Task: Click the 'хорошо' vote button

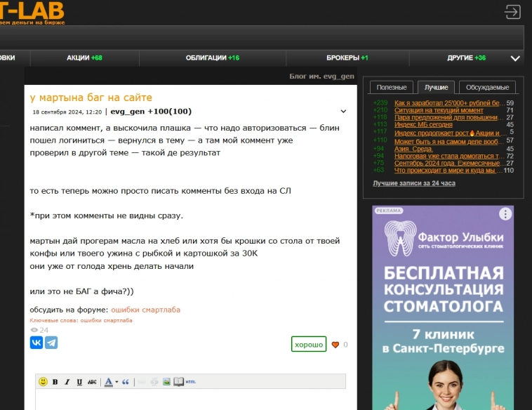Action: point(309,344)
